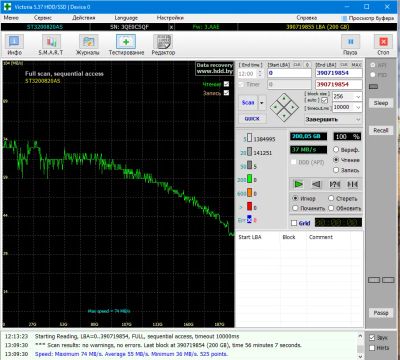Screen dimensions: 400x360
Task: Click the Scan button
Action: [x=248, y=103]
